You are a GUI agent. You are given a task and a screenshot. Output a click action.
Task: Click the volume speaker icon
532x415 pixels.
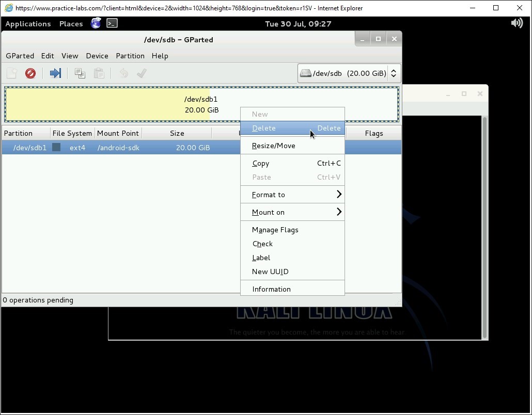click(x=517, y=23)
